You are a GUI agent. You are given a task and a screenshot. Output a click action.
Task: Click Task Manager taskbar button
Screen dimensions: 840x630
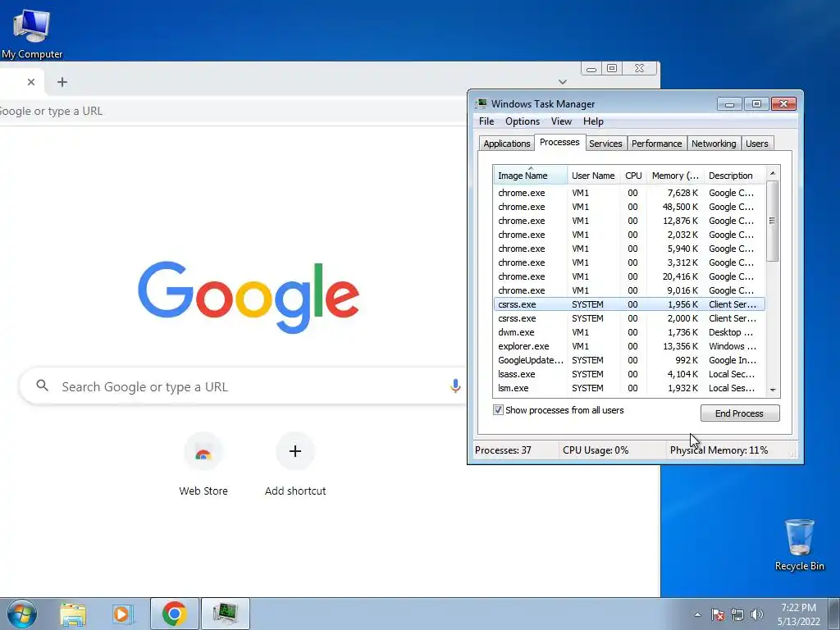225,614
